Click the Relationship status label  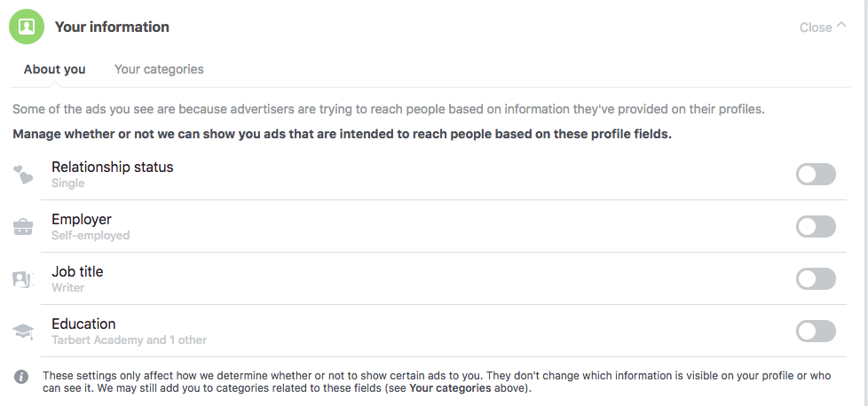click(x=113, y=167)
